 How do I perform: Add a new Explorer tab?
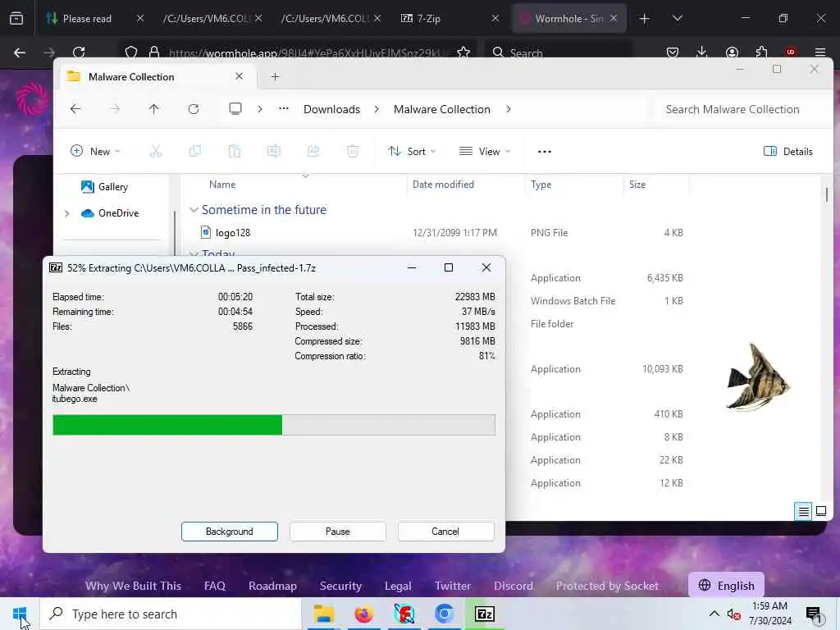click(x=276, y=76)
